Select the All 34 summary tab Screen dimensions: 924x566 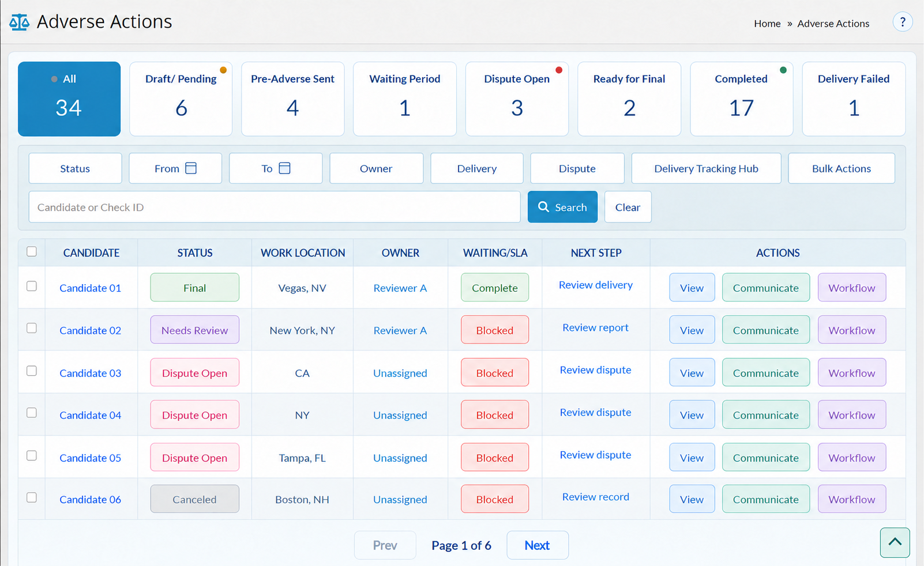pos(69,99)
